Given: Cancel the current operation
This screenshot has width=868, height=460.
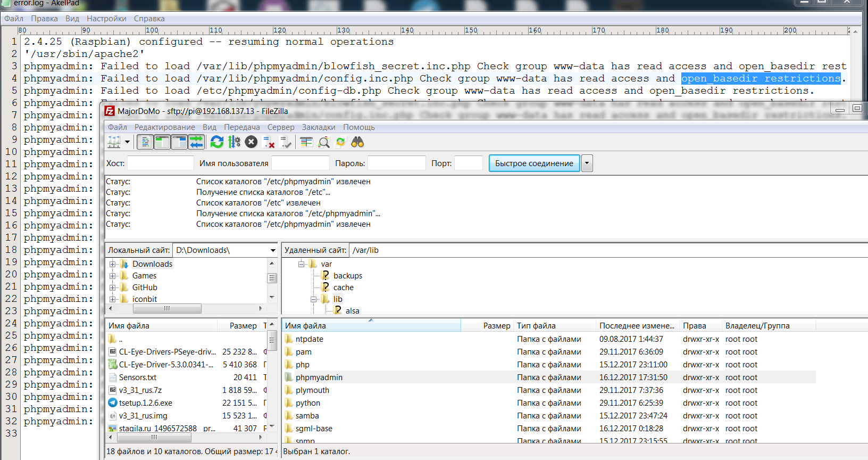Looking at the screenshot, I should [252, 142].
